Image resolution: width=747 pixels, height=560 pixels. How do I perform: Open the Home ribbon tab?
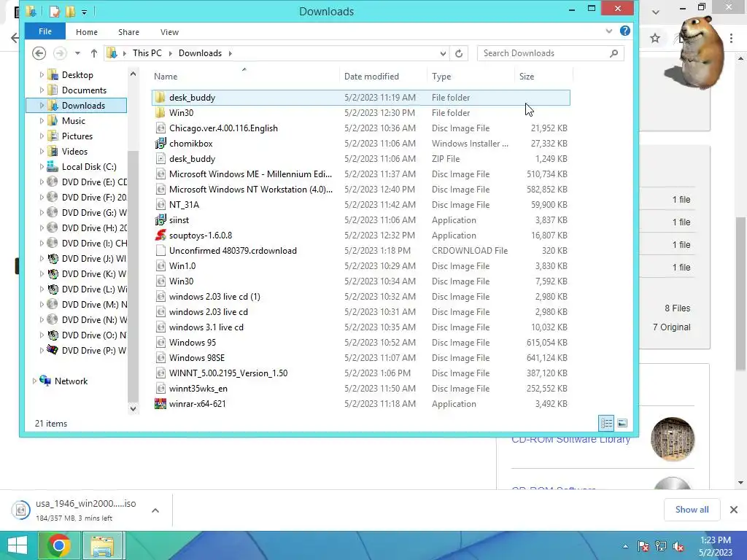pyautogui.click(x=87, y=32)
